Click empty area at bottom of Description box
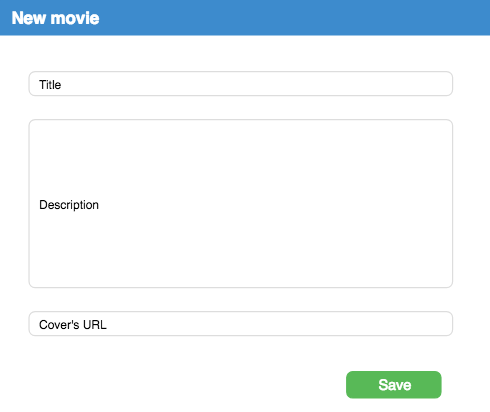This screenshot has height=412, width=490. point(241,267)
